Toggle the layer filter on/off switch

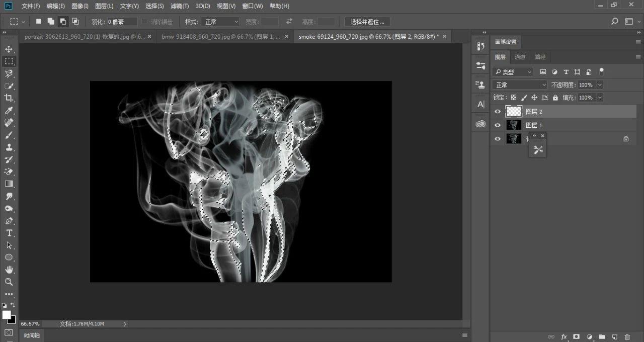pyautogui.click(x=601, y=72)
